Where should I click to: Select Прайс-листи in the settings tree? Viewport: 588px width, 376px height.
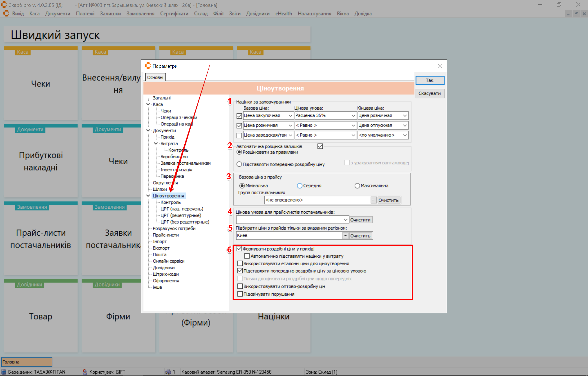coord(166,235)
